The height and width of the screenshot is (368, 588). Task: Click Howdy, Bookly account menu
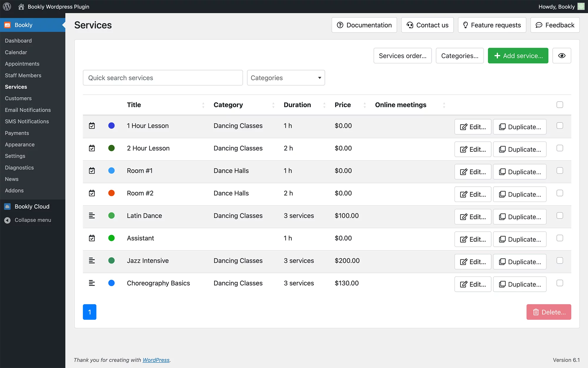(x=561, y=6)
